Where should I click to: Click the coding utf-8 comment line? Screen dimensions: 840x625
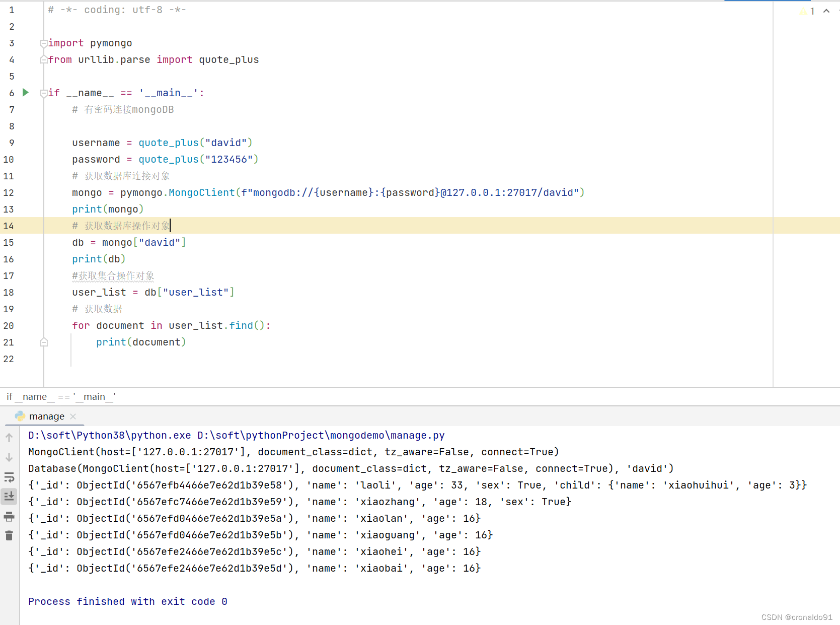117,10
